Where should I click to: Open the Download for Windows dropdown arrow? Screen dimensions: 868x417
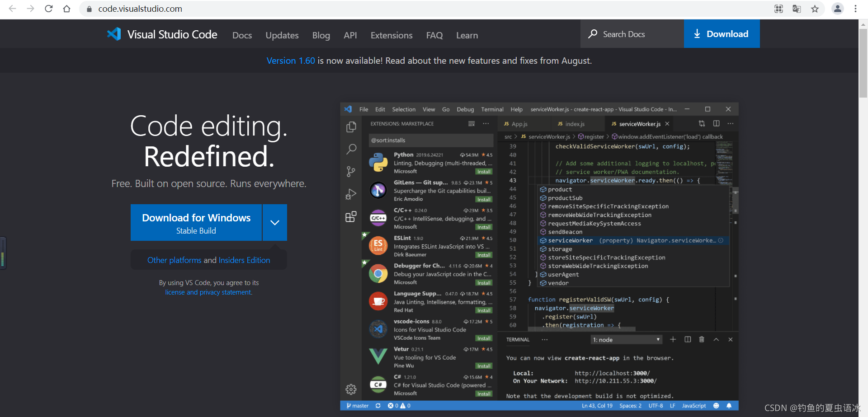coord(274,222)
